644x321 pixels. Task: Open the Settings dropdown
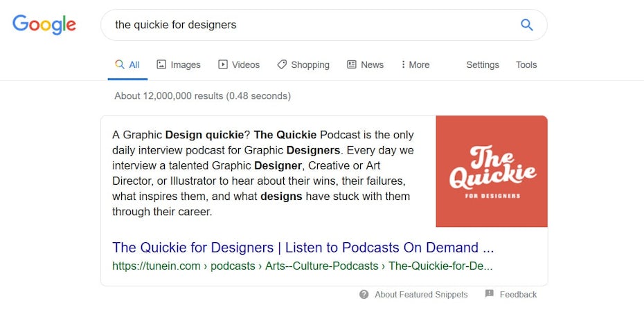(482, 64)
